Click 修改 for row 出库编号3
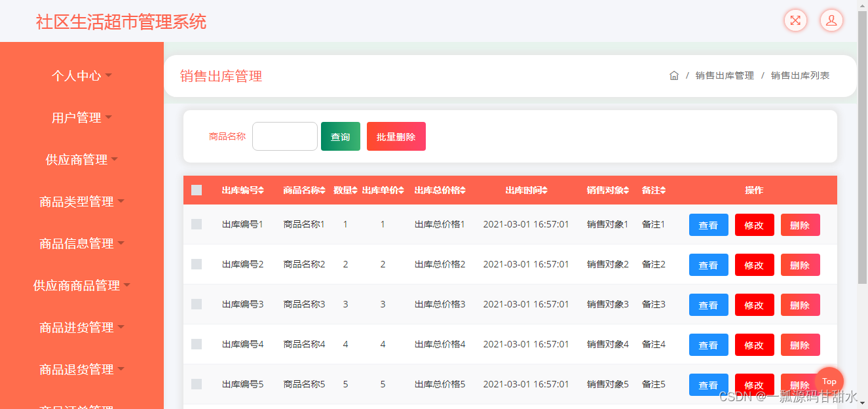This screenshot has height=409, width=868. click(x=755, y=305)
